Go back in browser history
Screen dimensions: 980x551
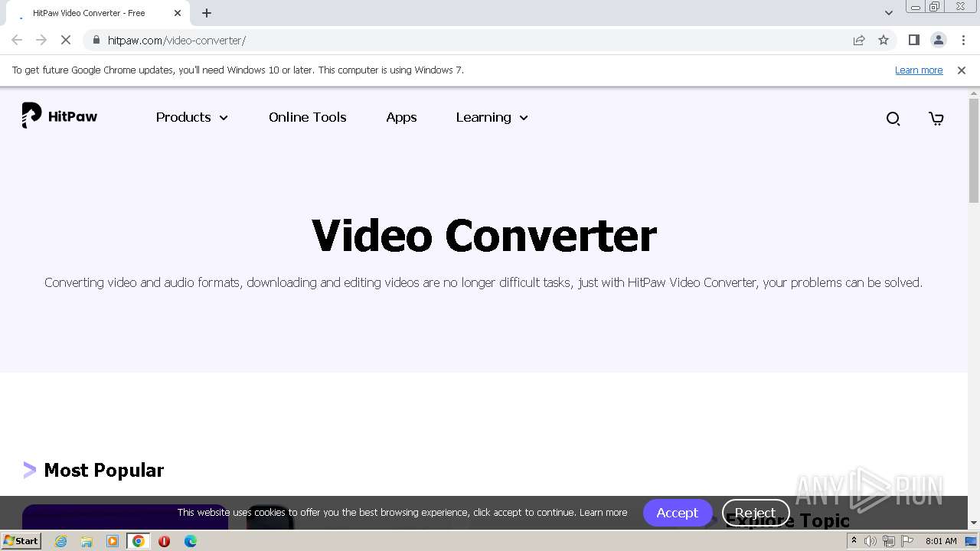tap(17, 40)
